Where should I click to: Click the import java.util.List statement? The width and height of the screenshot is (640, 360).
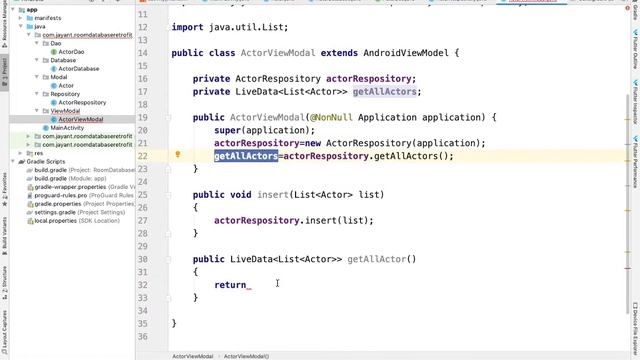point(230,27)
